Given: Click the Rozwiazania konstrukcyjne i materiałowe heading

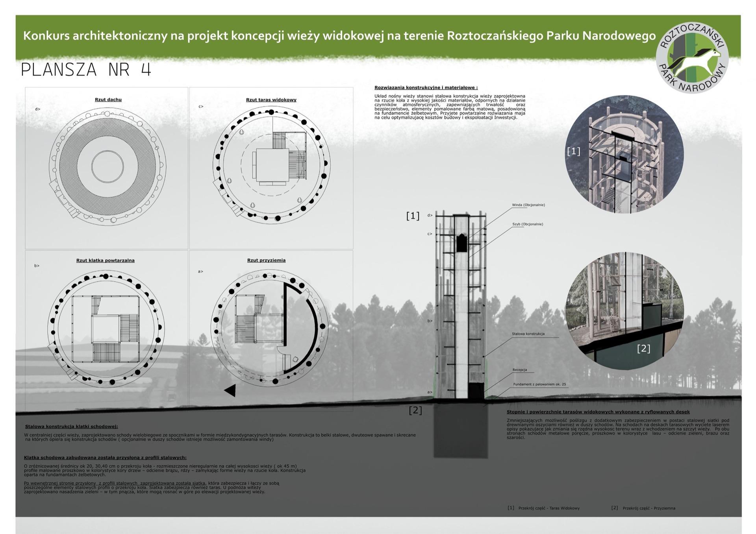Looking at the screenshot, I should 426,88.
